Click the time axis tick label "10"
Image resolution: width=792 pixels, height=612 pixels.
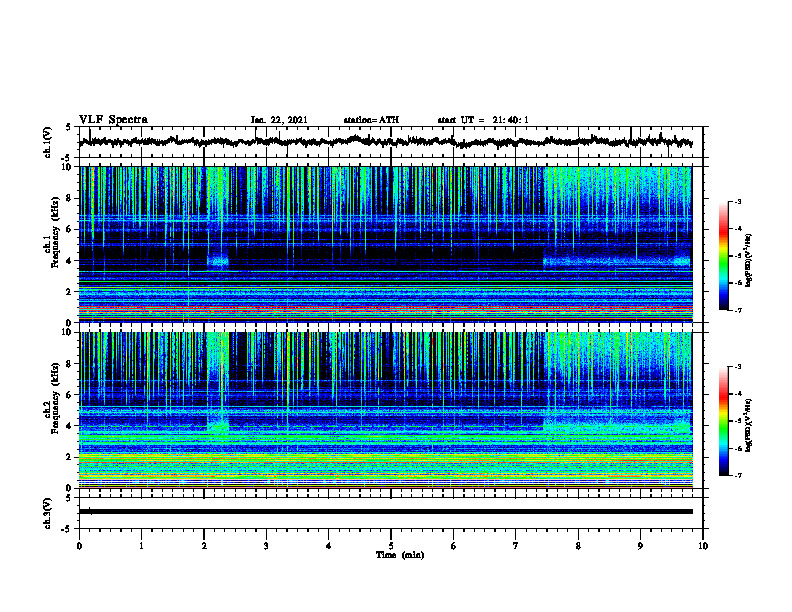(703, 546)
